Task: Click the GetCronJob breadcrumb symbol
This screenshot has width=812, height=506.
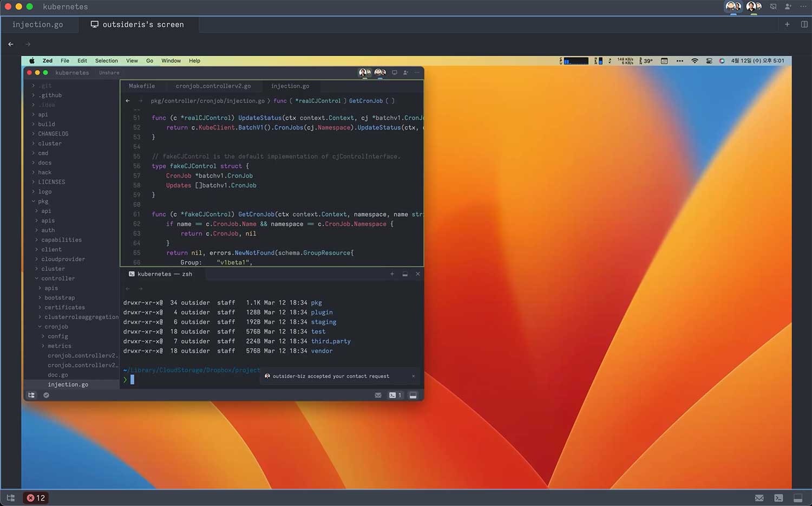Action: [366, 101]
